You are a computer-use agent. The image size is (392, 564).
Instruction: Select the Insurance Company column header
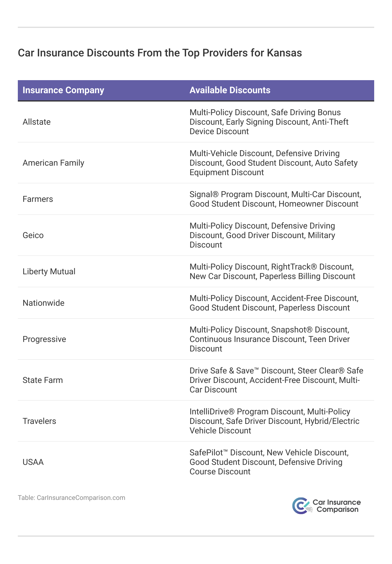63,90
